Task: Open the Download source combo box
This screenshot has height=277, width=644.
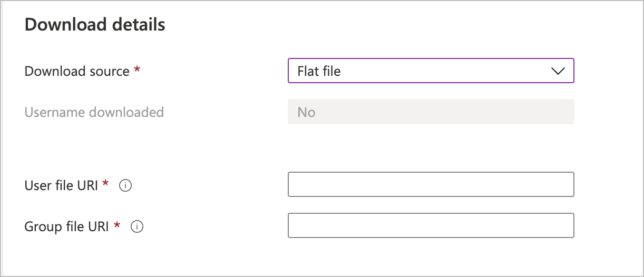Action: coord(431,71)
